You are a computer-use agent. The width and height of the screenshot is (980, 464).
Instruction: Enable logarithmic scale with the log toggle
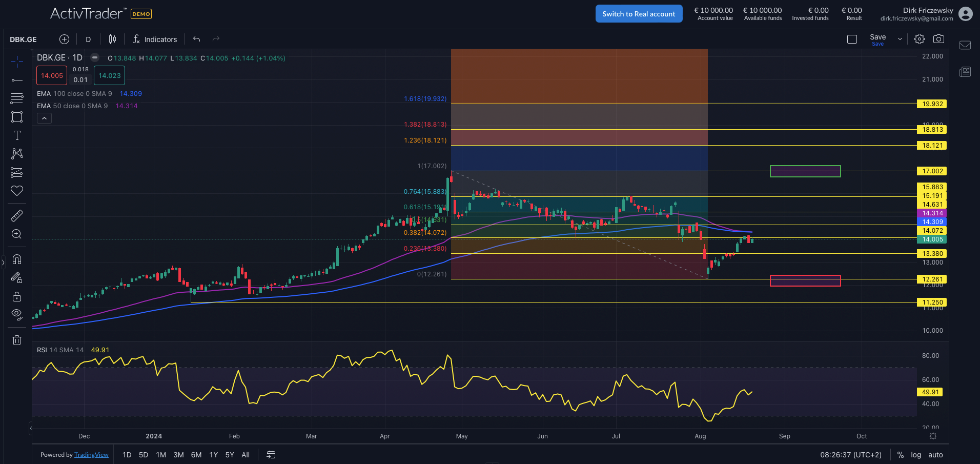tap(916, 455)
